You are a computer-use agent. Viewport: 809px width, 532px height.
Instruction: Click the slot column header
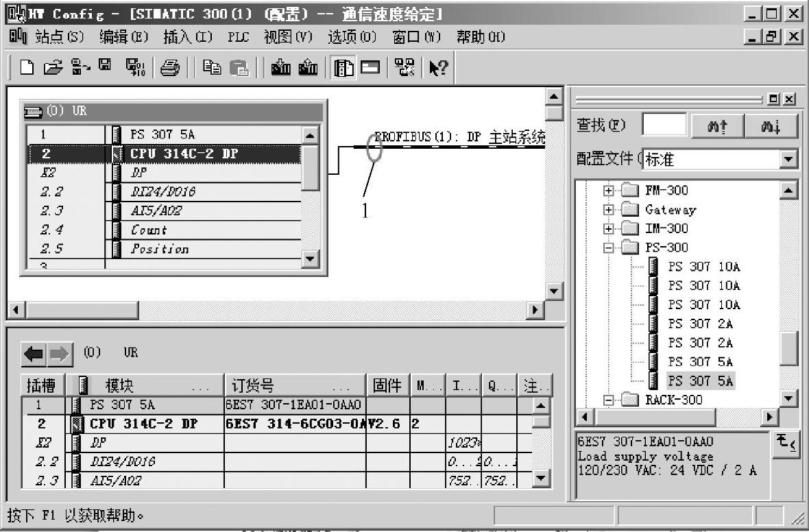coord(43,385)
